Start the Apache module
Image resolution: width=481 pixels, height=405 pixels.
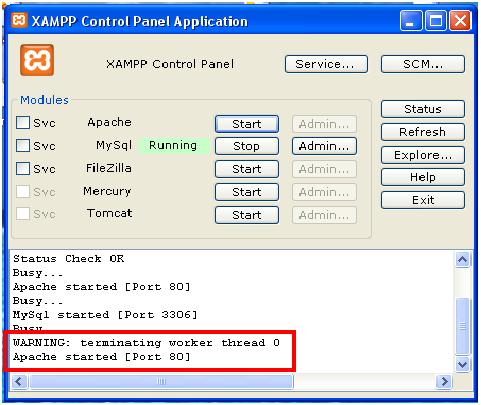(x=247, y=124)
